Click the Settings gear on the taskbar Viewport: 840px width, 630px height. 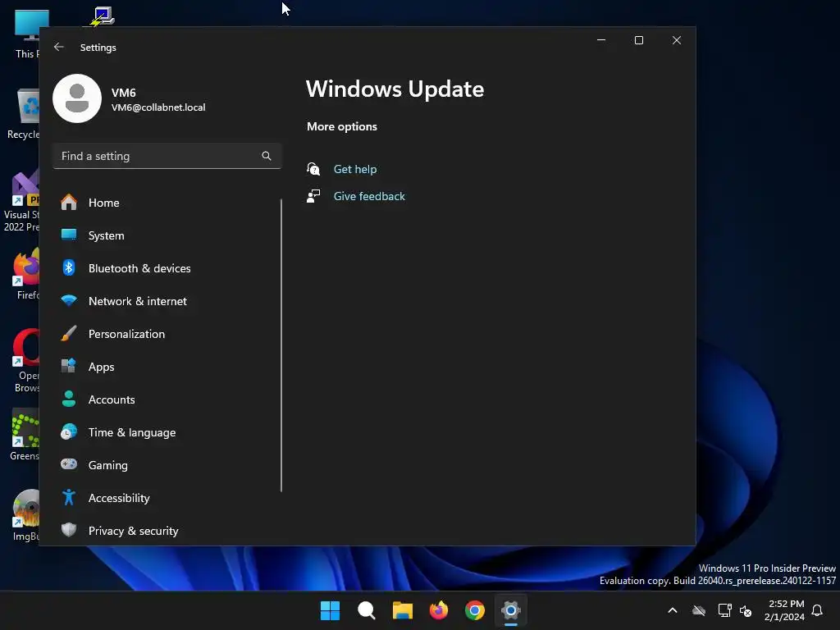(x=511, y=610)
